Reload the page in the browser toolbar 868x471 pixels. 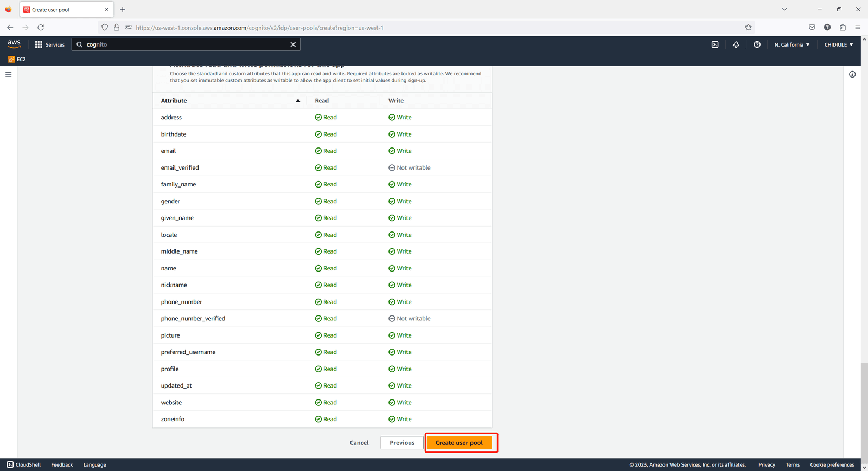[x=41, y=27]
